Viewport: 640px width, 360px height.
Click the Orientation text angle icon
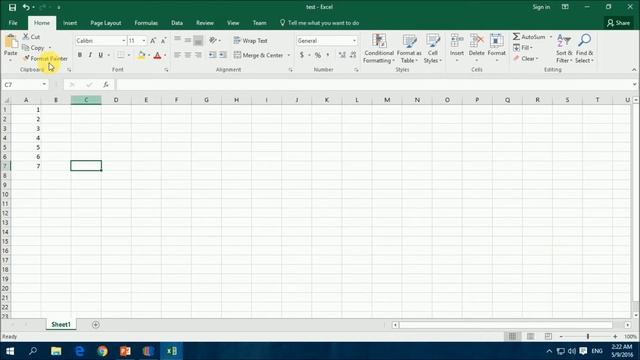[x=213, y=40]
